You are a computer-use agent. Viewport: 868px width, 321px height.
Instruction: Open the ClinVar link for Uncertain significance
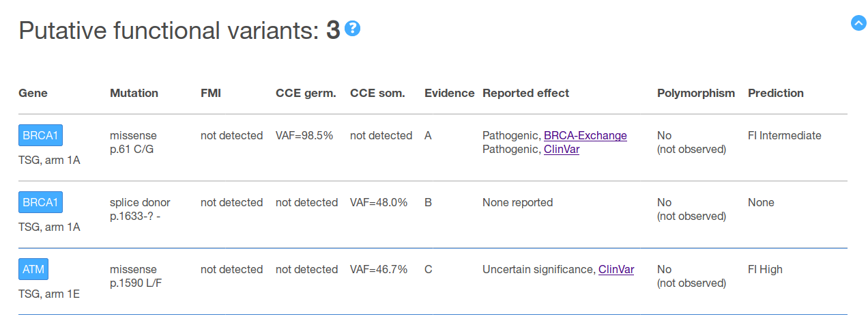tap(616, 270)
